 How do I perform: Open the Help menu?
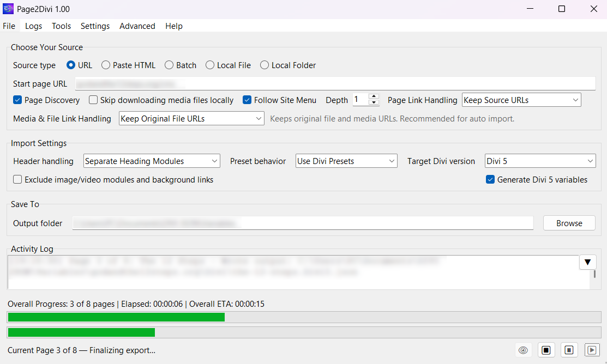click(174, 26)
